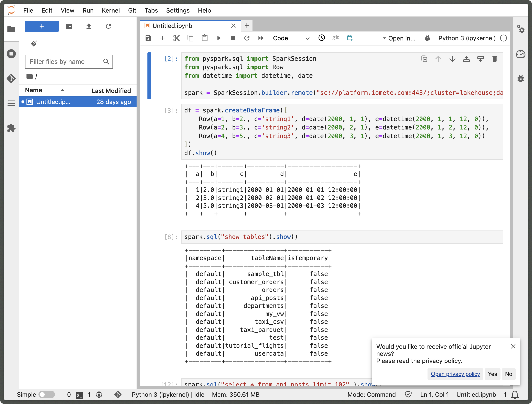Interrupt the kernel with stop icon
This screenshot has height=404, width=532.
(233, 38)
